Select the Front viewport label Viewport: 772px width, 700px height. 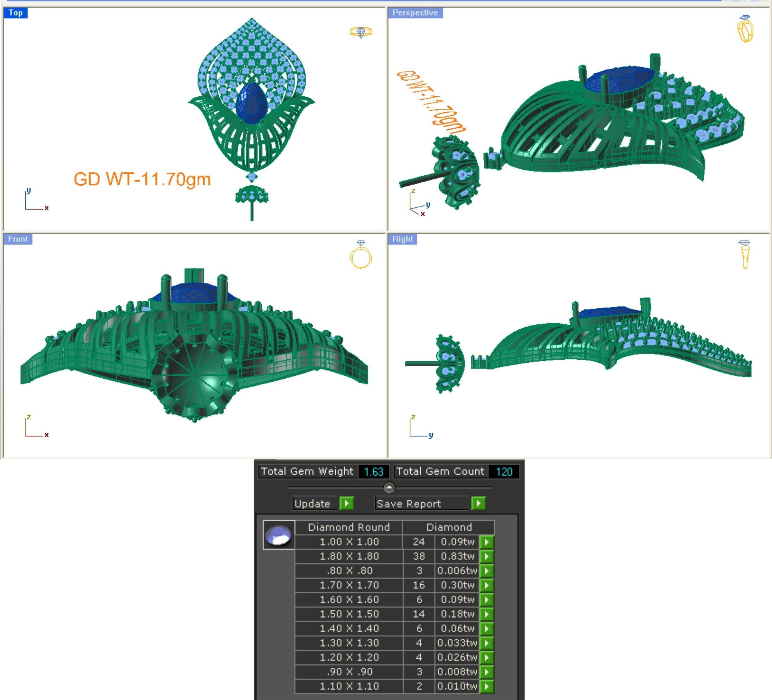pyautogui.click(x=18, y=239)
